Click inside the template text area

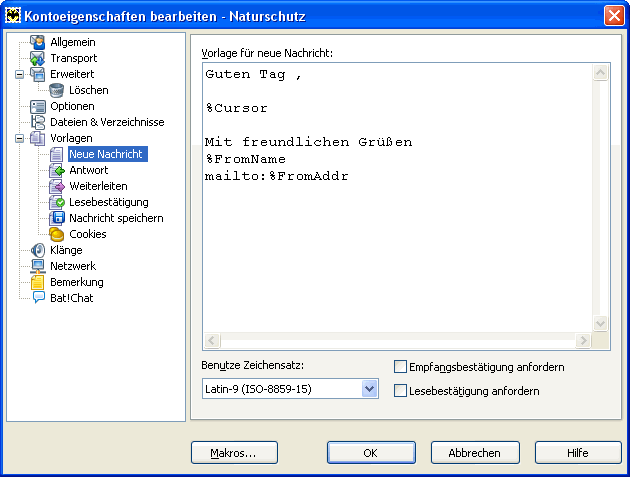coord(400,240)
